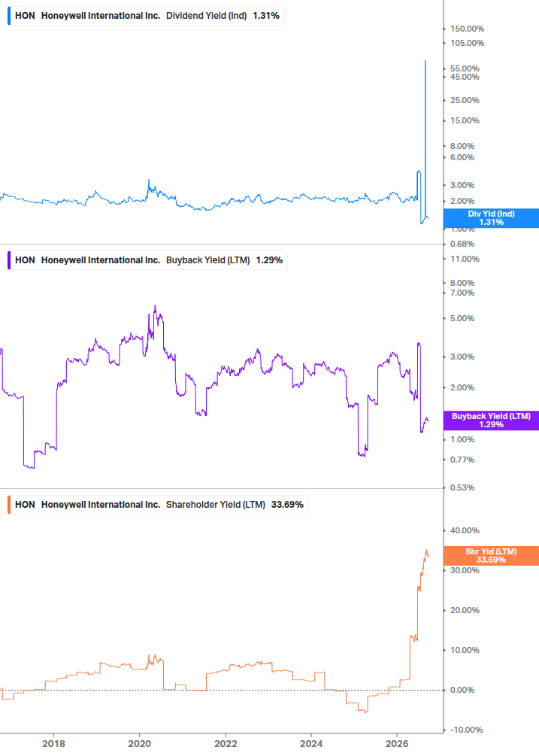Click the 20.00% tick on shareholder yield axis
The height and width of the screenshot is (756, 539).
click(465, 610)
